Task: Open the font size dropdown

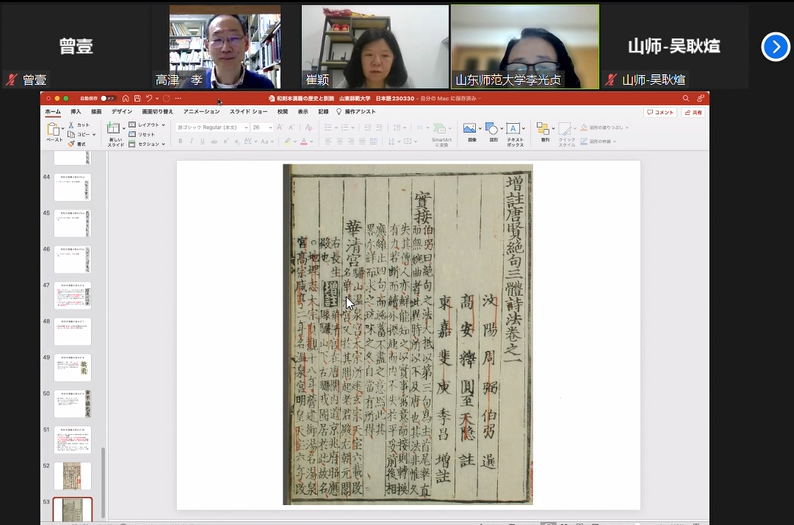Action: pos(261,128)
